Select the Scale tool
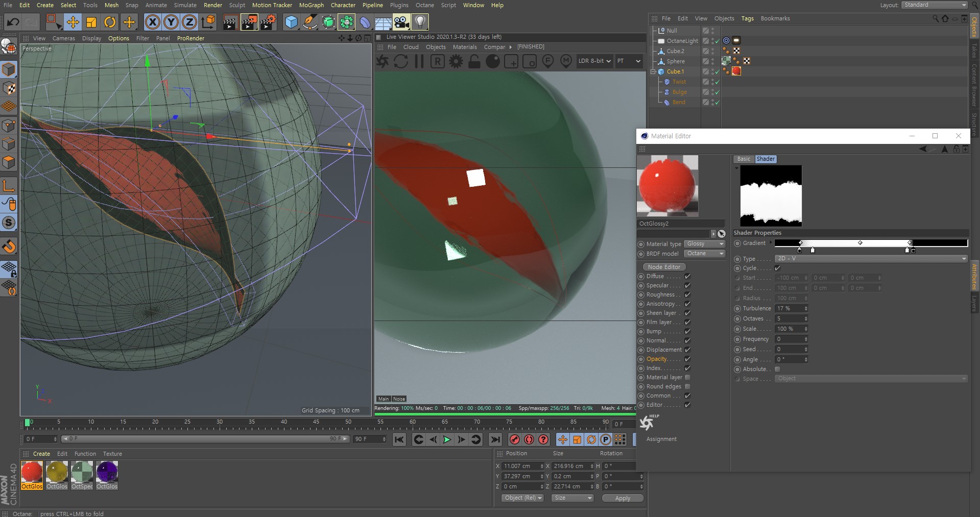980x517 pixels. tap(91, 22)
